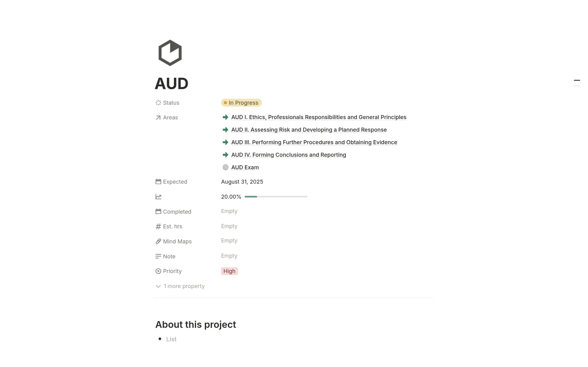The width and height of the screenshot is (588, 367).
Task: Open the High priority tag selector
Action: tap(229, 271)
